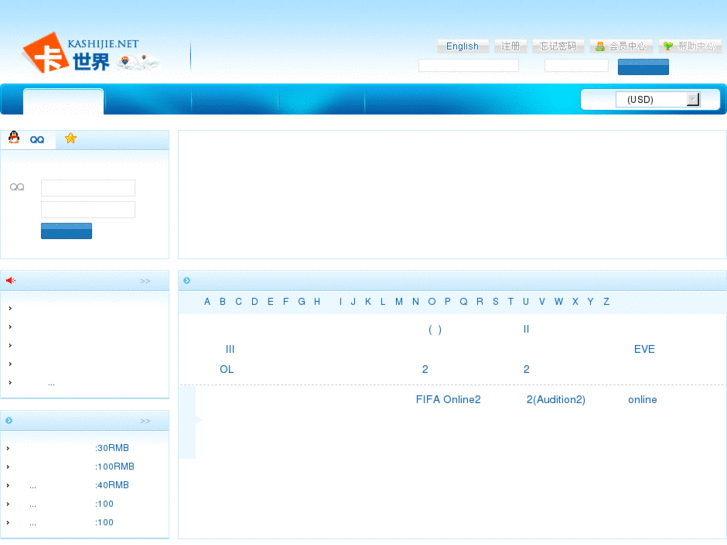
Task: Filter games by letter D
Action: pyautogui.click(x=255, y=301)
